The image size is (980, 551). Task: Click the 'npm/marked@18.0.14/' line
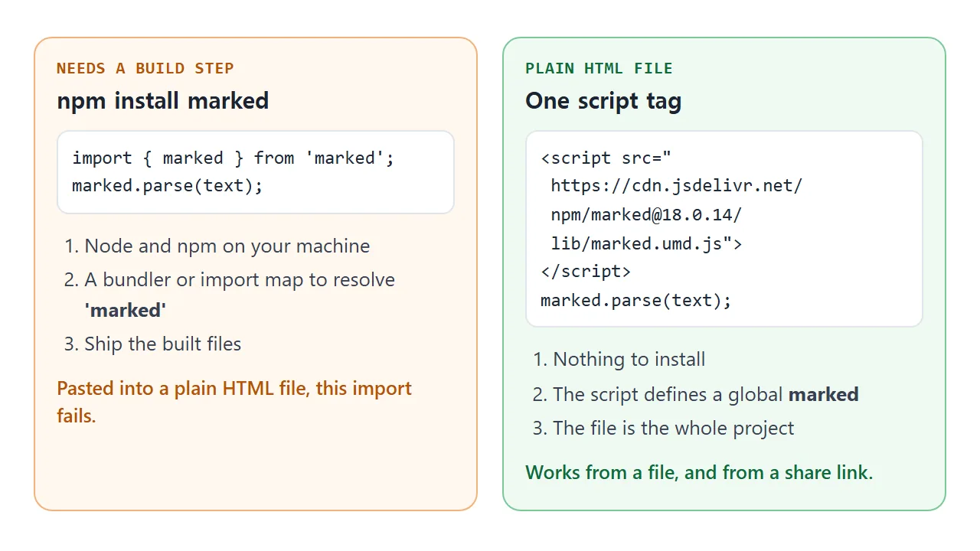coord(646,215)
